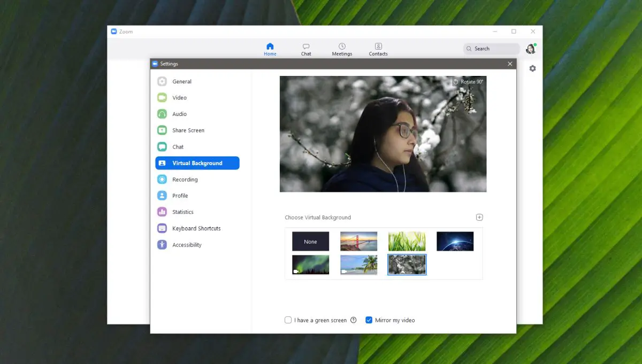Click the Recording settings icon

point(162,180)
